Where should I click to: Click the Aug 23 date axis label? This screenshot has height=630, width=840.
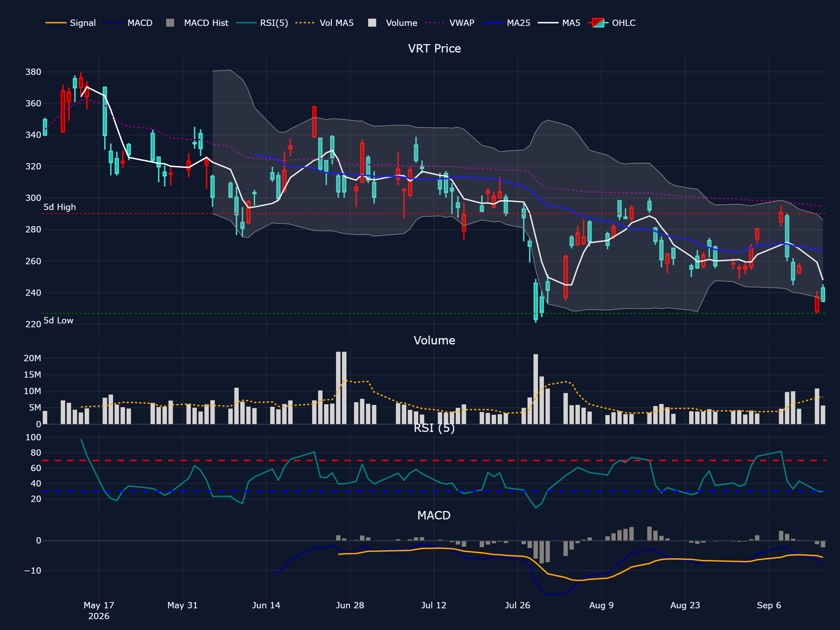(685, 605)
